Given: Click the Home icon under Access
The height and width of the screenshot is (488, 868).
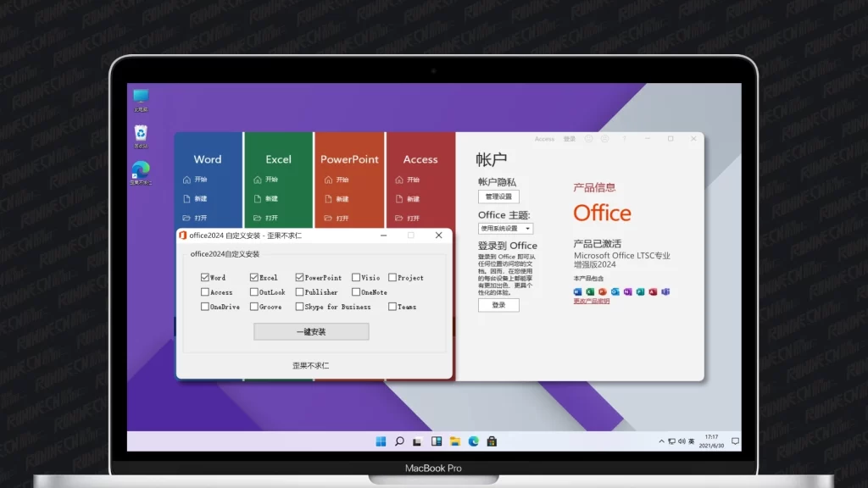Looking at the screenshot, I should (x=399, y=180).
